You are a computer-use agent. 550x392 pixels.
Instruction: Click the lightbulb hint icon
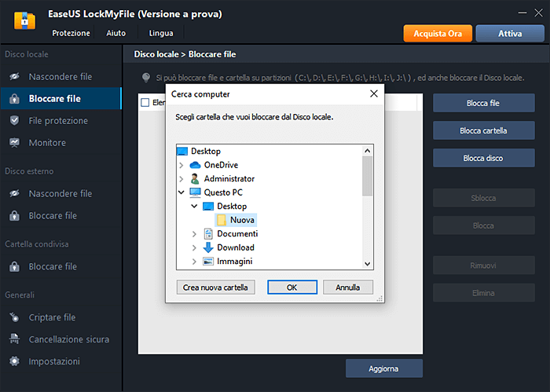pyautogui.click(x=146, y=78)
